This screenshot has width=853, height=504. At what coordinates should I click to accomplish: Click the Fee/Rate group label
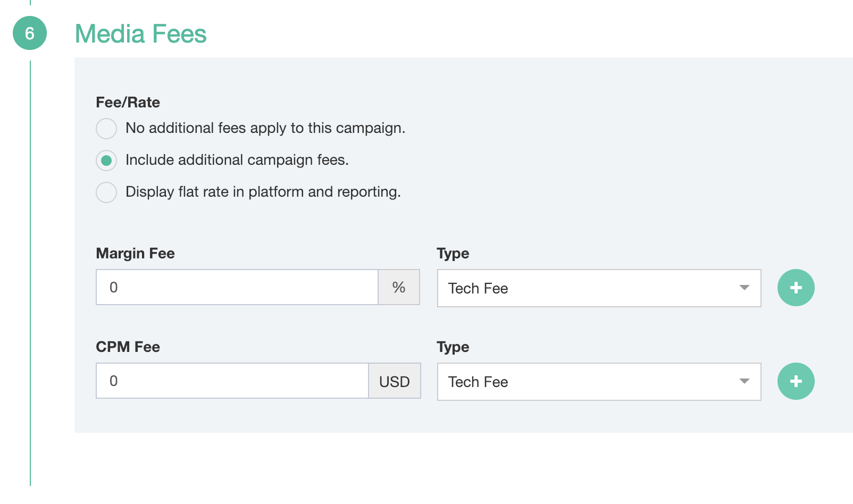point(128,102)
